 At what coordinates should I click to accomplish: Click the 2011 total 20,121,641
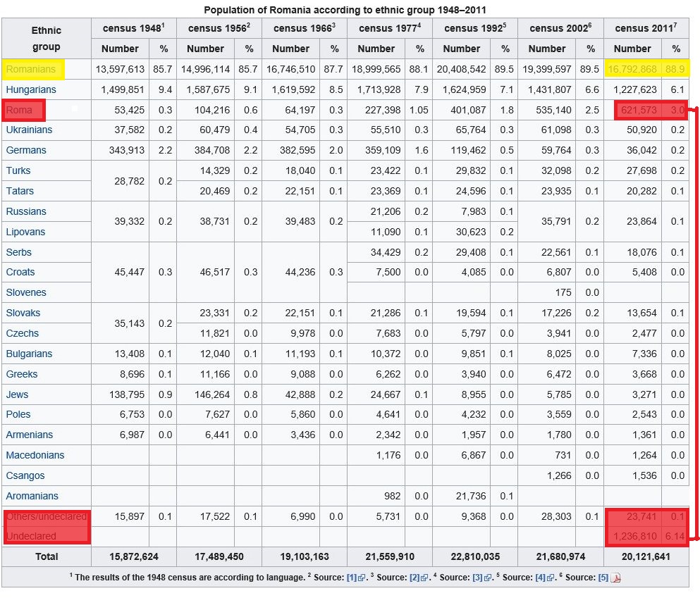(646, 557)
